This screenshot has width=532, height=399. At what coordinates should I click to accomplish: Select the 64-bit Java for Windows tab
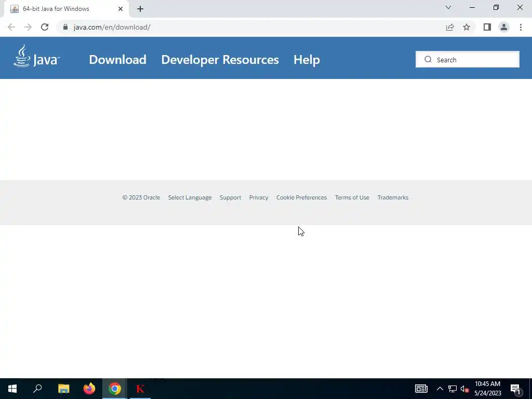pyautogui.click(x=66, y=9)
